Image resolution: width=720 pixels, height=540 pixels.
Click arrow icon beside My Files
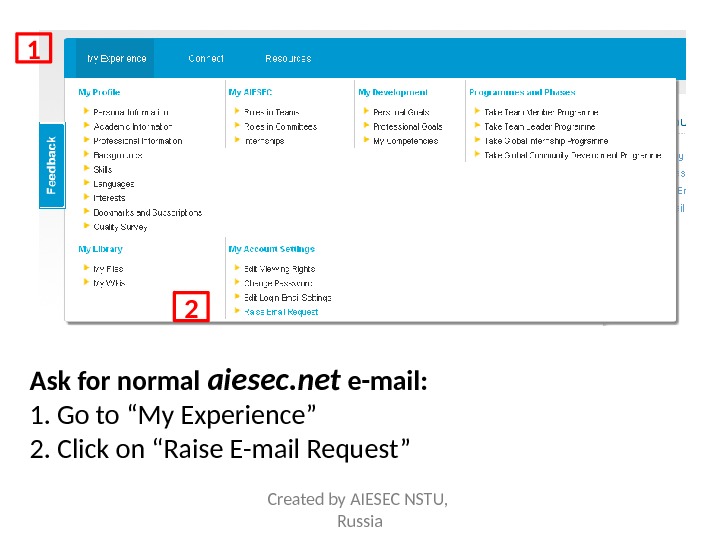tap(86, 269)
